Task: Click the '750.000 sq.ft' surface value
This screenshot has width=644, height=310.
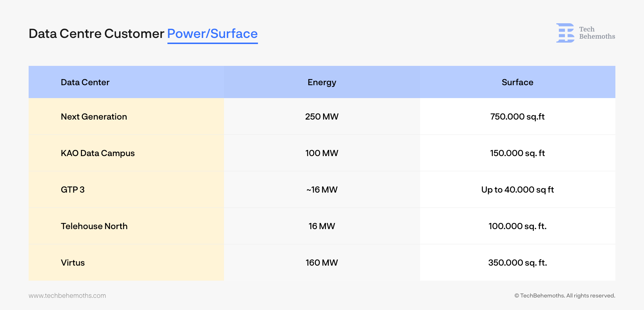Action: tap(517, 117)
